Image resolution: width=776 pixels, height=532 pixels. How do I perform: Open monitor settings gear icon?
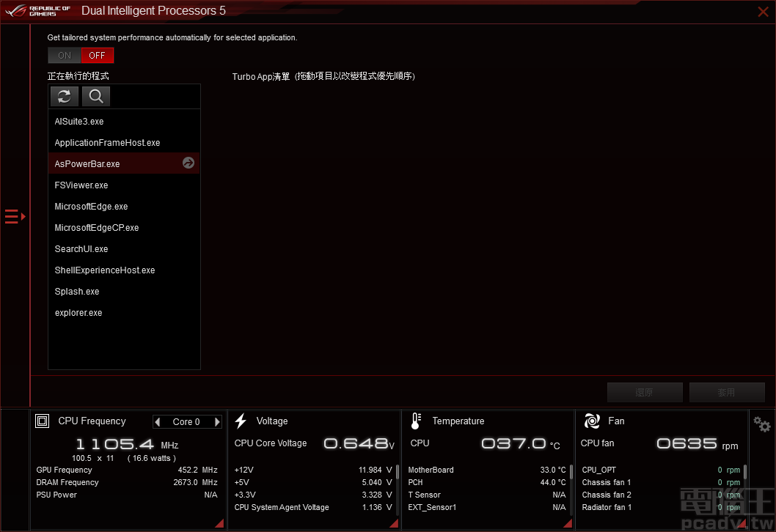tap(761, 424)
